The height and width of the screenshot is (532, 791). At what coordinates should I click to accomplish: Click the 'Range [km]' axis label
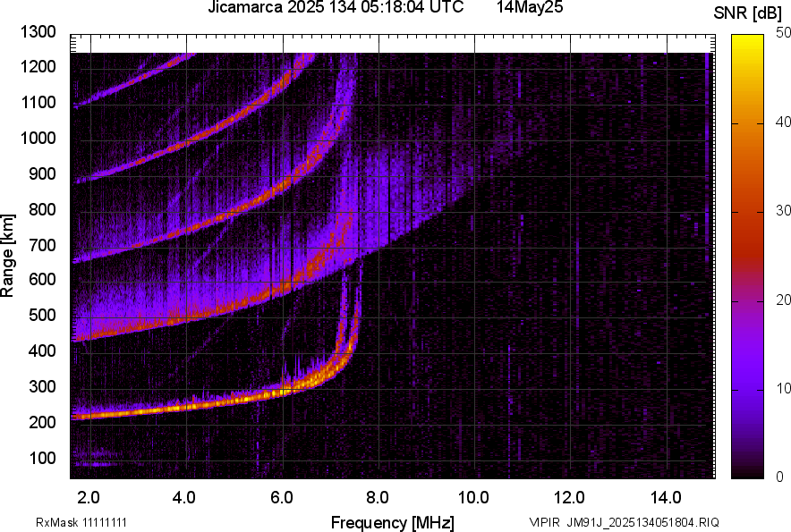(x=7, y=256)
